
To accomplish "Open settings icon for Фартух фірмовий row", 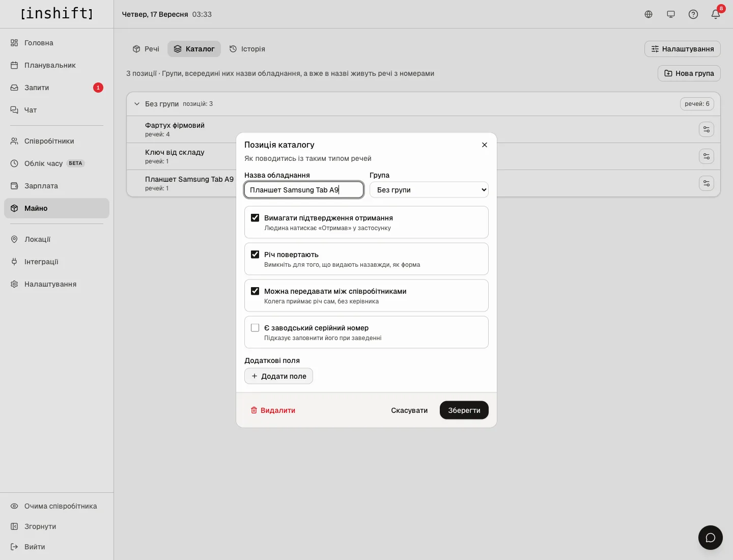I will coord(707,129).
